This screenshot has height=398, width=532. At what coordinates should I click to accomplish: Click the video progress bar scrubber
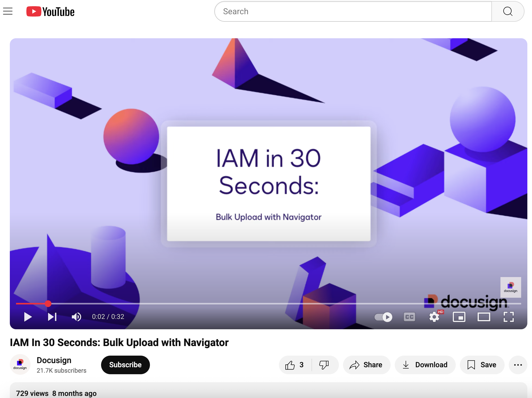48,304
